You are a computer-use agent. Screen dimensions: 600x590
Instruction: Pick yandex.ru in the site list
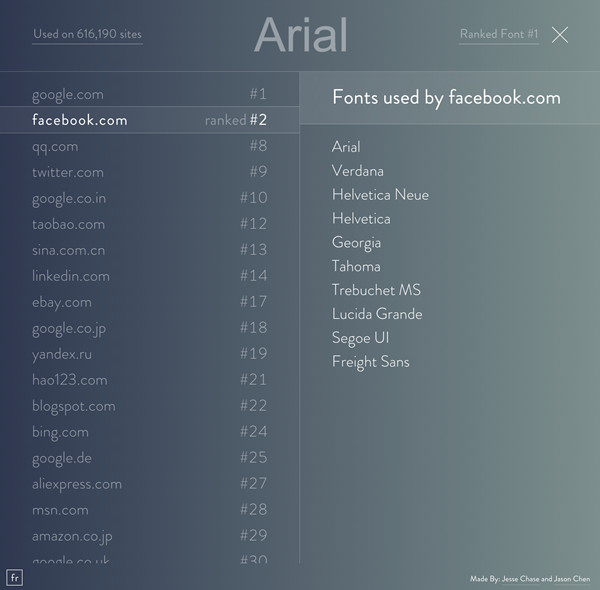click(150, 354)
